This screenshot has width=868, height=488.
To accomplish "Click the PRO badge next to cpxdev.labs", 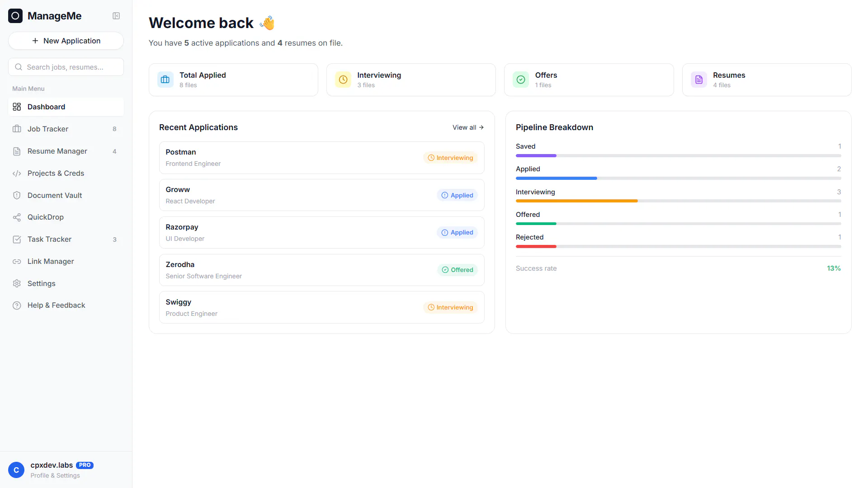I will point(85,465).
